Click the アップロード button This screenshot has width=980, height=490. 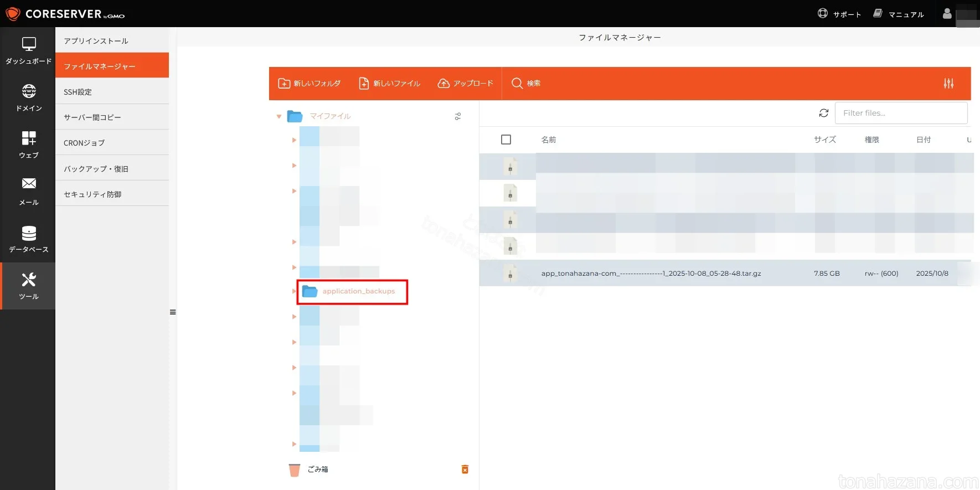[465, 84]
